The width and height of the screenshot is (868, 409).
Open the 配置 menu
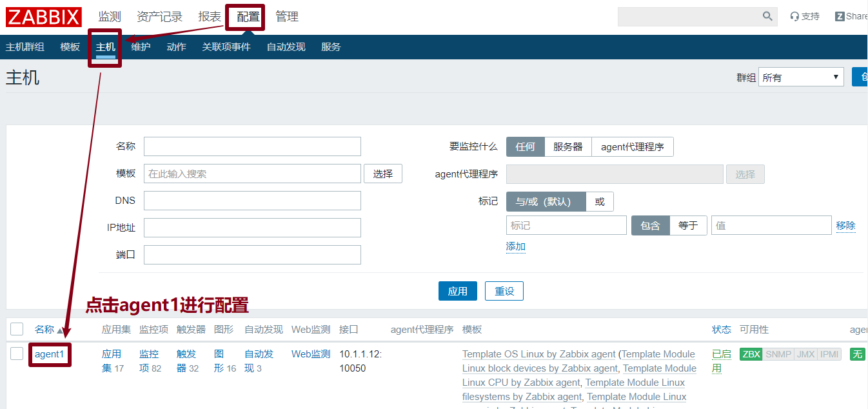coord(248,17)
